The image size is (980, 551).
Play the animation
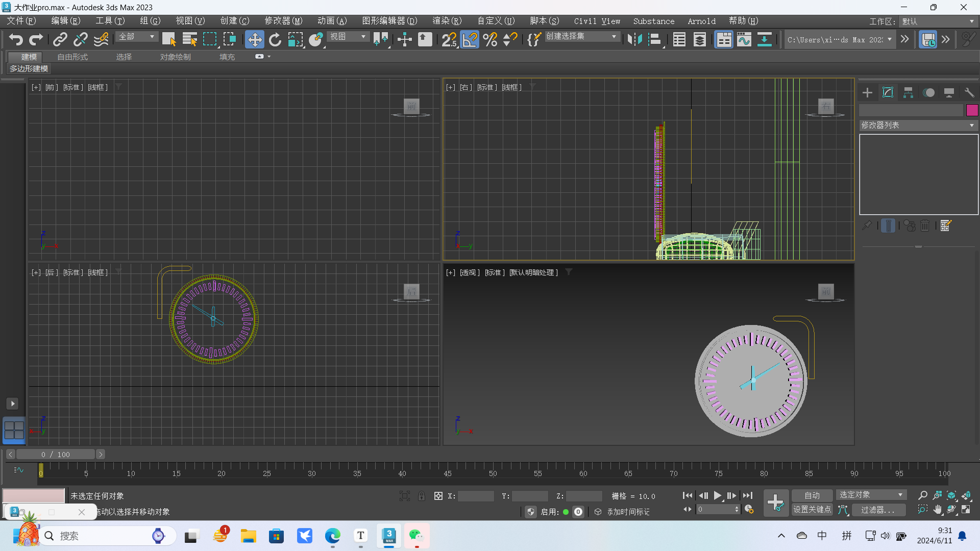pos(718,495)
